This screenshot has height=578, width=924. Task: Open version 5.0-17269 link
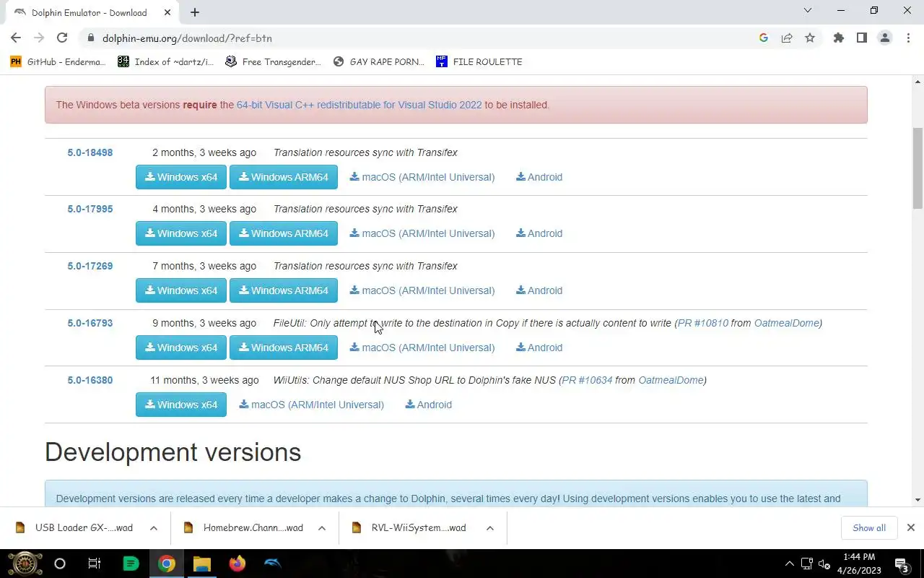[x=90, y=266]
